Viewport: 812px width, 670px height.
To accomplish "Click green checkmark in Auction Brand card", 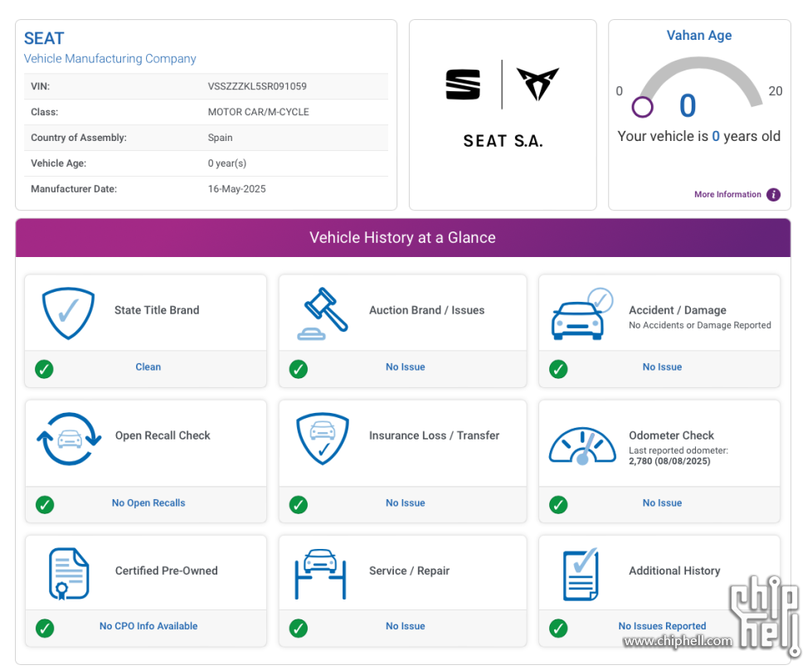I will point(299,369).
